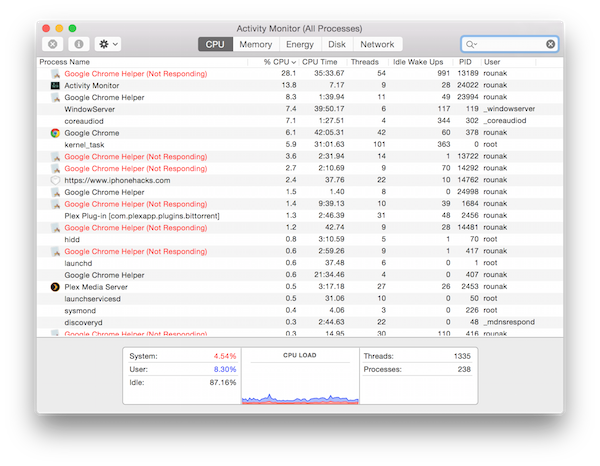
Task: Select the Network tab
Action: pyautogui.click(x=377, y=45)
